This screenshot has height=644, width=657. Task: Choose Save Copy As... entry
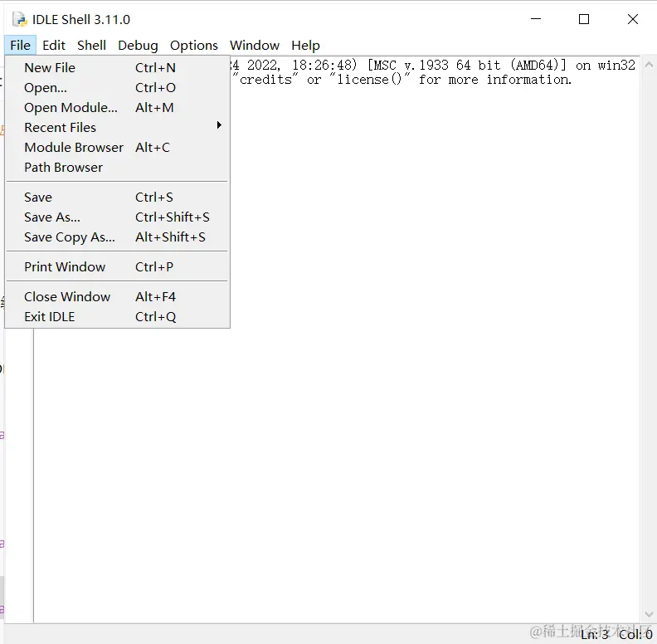117,237
